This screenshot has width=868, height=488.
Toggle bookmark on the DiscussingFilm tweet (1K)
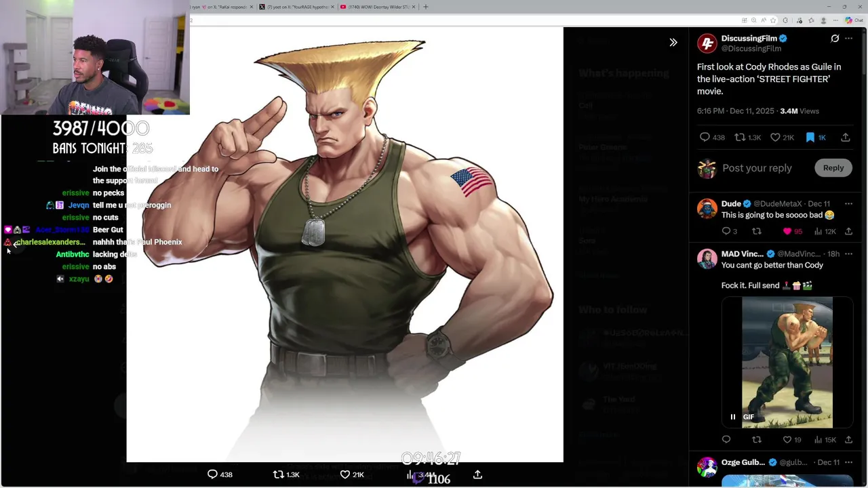click(815, 137)
